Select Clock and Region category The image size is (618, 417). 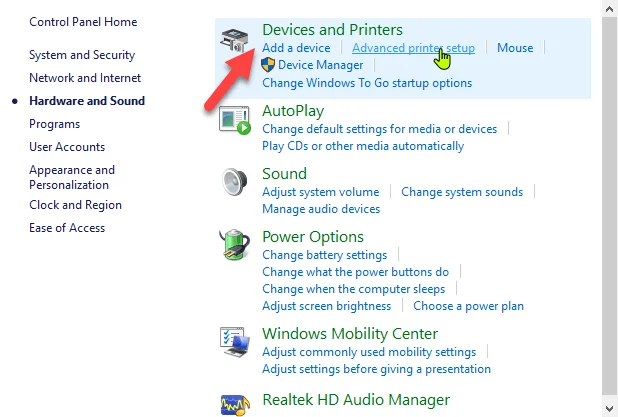[75, 205]
